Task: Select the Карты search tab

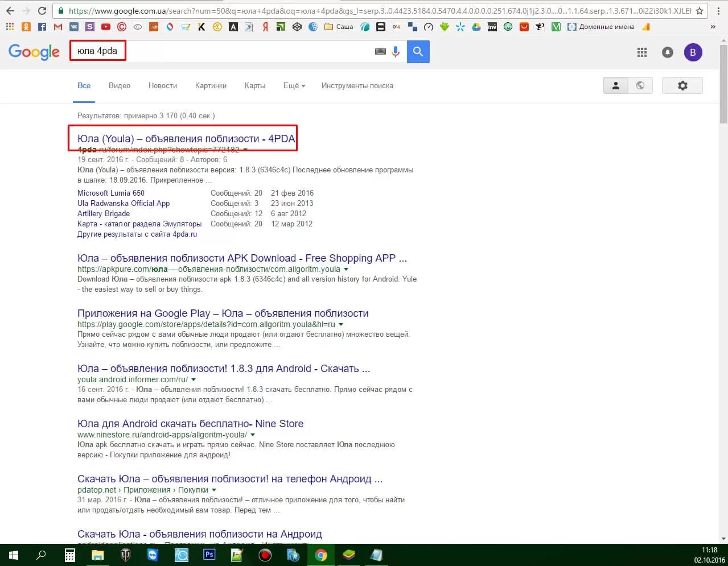Action: point(255,85)
